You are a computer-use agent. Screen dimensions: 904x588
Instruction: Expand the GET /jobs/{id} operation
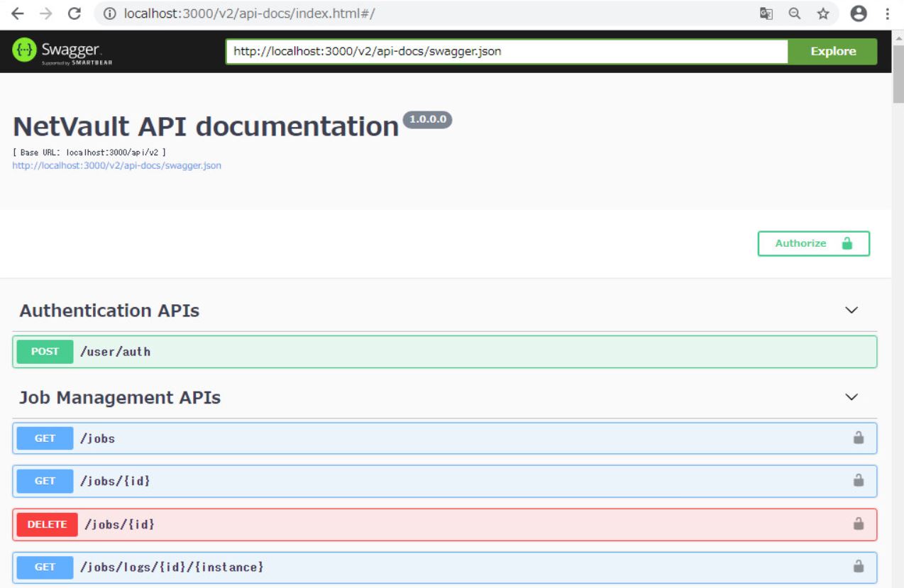445,481
